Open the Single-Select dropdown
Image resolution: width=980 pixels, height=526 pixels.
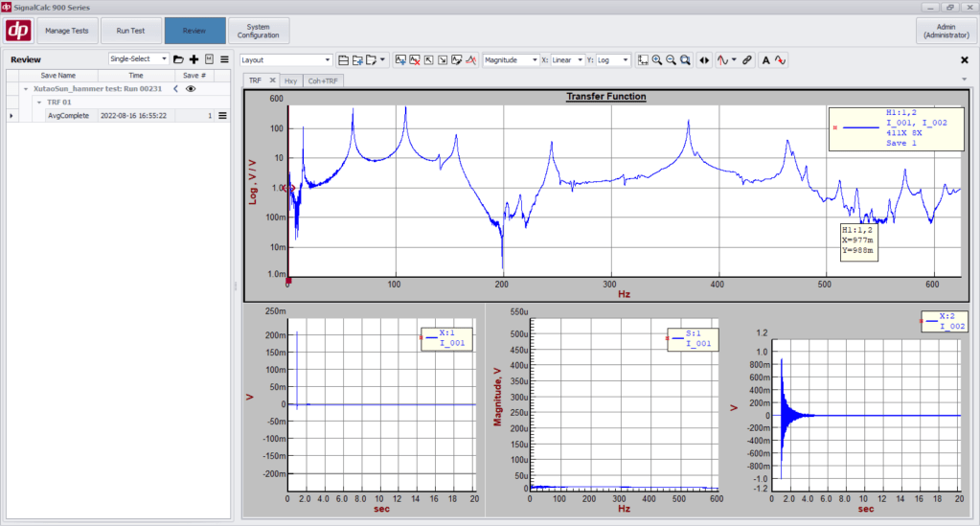pyautogui.click(x=138, y=59)
